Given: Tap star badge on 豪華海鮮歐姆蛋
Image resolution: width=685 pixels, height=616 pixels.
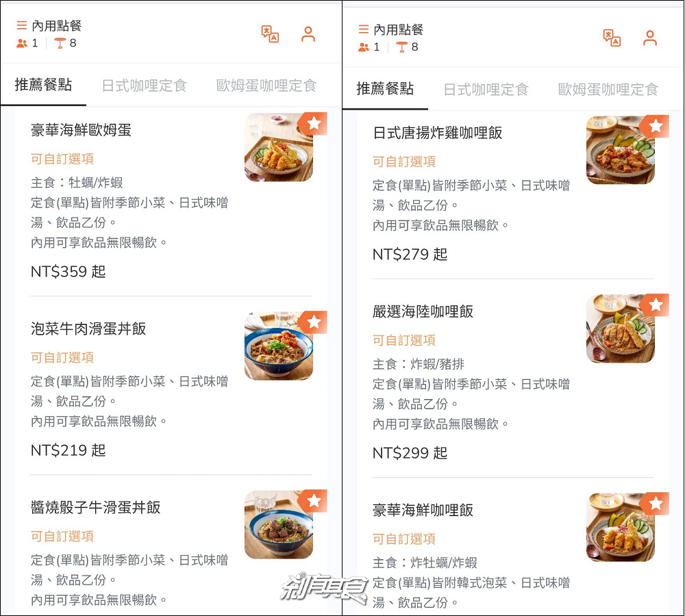Looking at the screenshot, I should click(313, 124).
